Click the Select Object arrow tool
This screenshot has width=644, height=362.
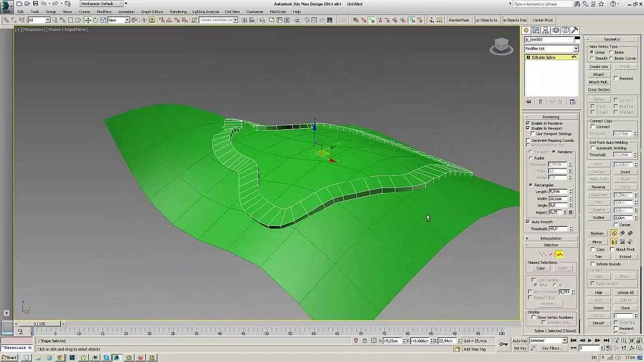tap(55, 20)
